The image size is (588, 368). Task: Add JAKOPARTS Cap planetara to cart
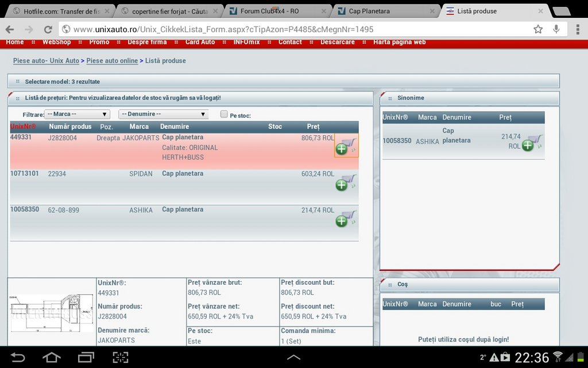point(346,146)
